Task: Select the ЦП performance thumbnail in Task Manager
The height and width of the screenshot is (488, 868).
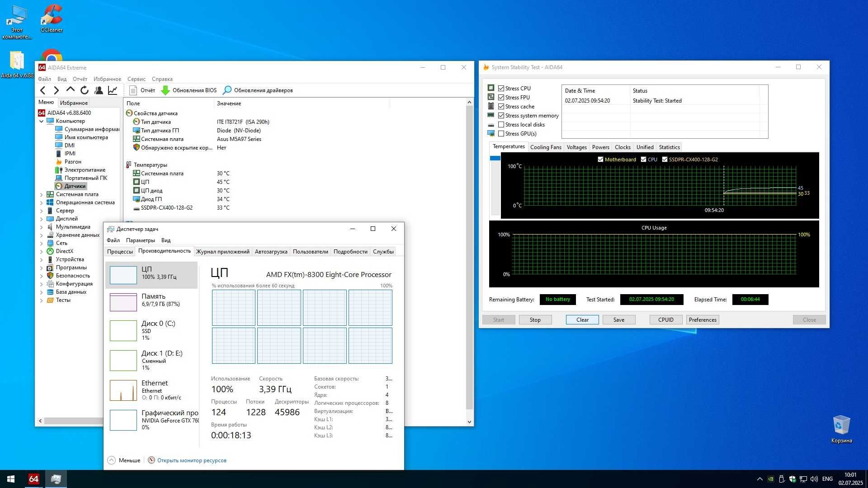Action: [x=123, y=275]
